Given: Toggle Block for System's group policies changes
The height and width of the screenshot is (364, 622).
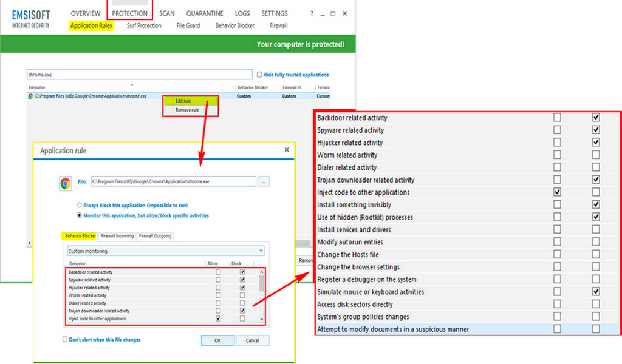Looking at the screenshot, I should pyautogui.click(x=596, y=317).
